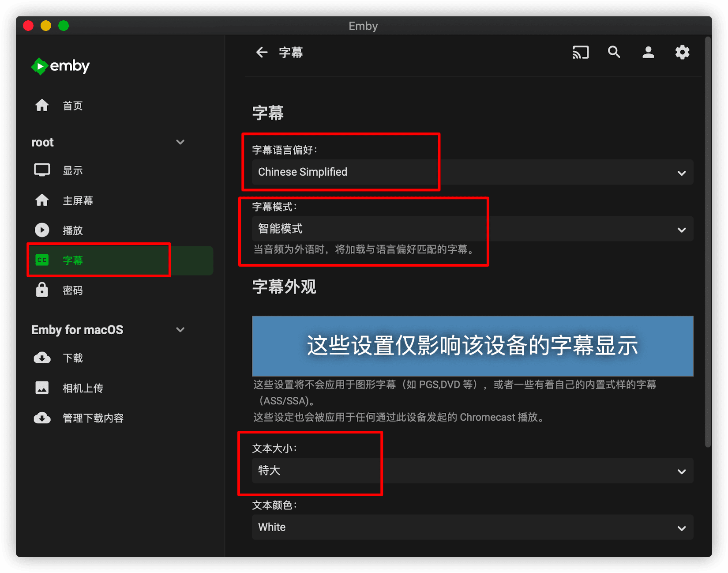Open 管理下载内容 in the sidebar

pos(93,418)
